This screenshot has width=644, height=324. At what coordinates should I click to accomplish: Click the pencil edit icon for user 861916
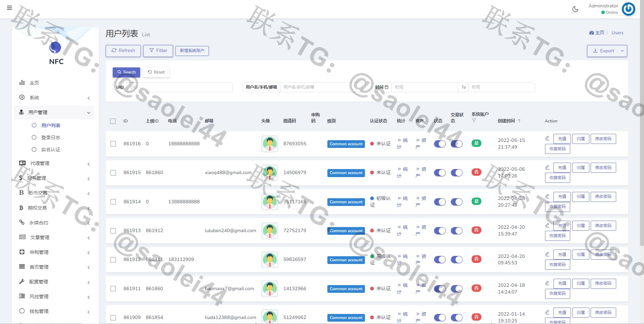click(x=547, y=138)
